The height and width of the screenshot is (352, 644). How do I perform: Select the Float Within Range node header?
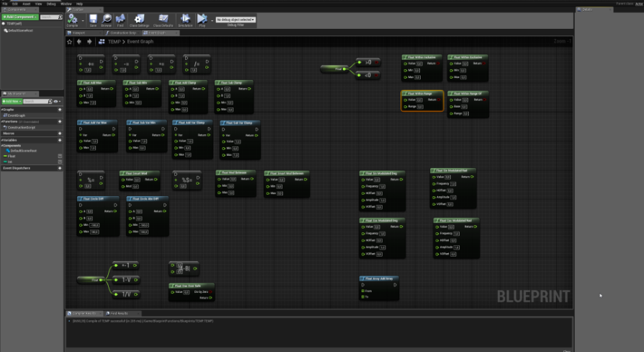422,93
